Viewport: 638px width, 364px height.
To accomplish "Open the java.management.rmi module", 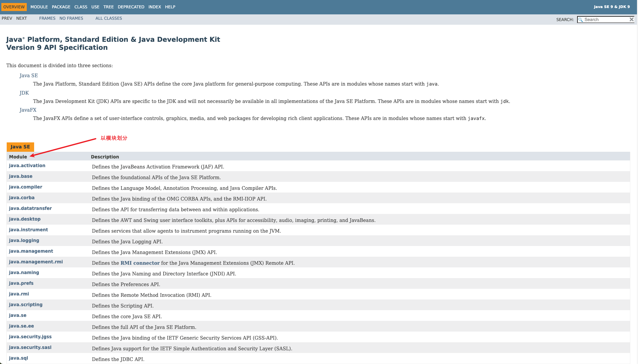I will pyautogui.click(x=36, y=262).
